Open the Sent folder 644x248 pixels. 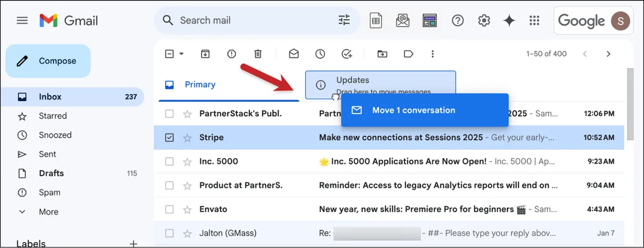[x=72, y=154]
